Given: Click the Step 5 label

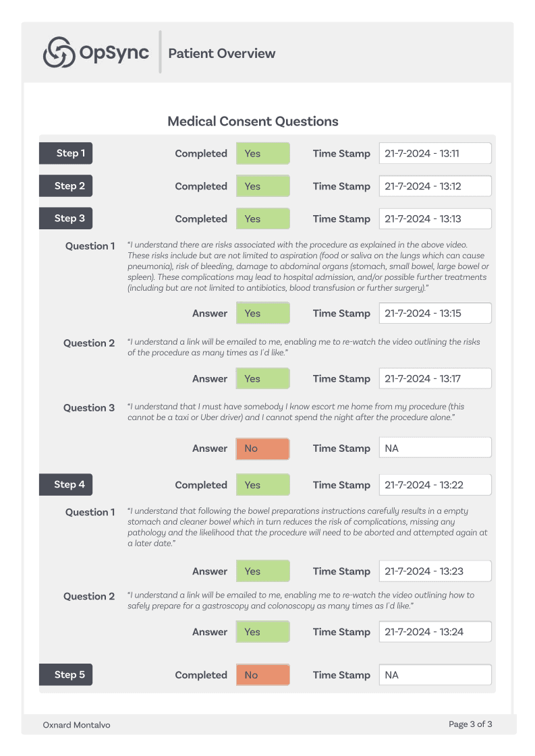Looking at the screenshot, I should [x=65, y=675].
